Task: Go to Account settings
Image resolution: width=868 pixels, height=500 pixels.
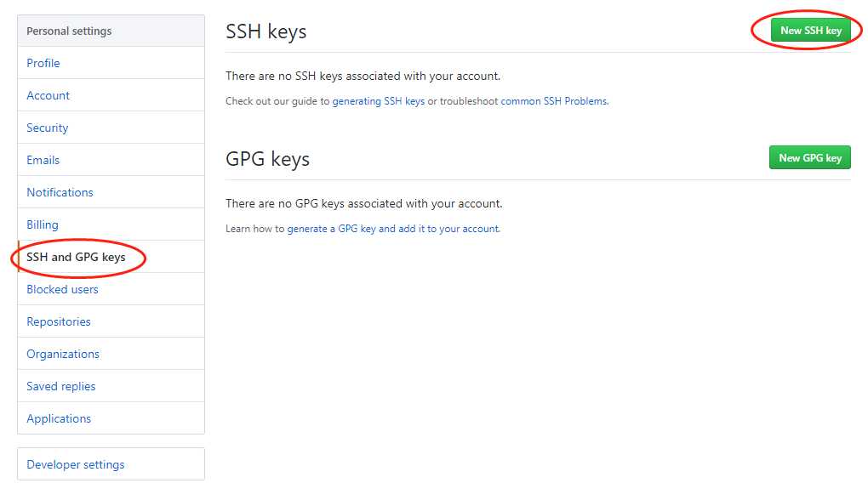Action: pyautogui.click(x=49, y=95)
